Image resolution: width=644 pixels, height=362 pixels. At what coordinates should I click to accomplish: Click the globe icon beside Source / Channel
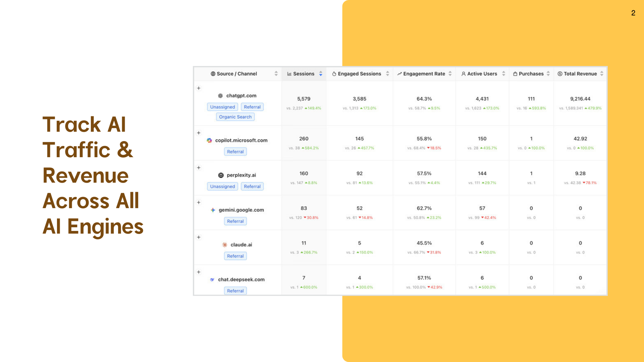click(213, 74)
